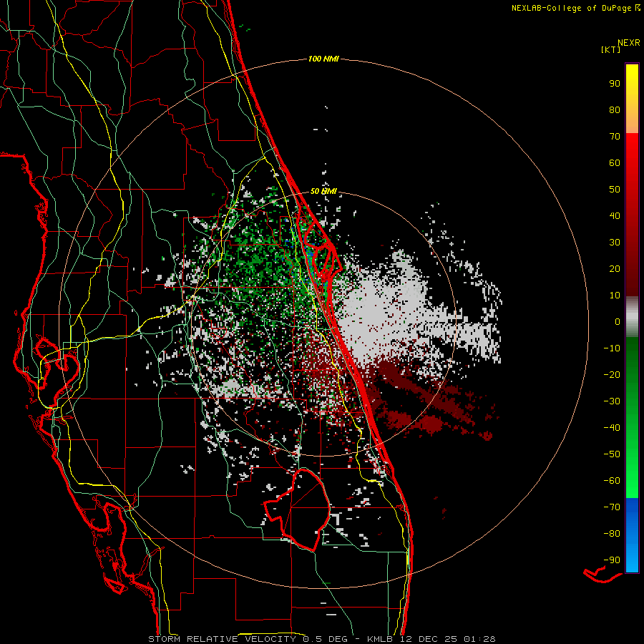
Task: Click the 90 value on the velocity scale
Action: (x=615, y=84)
